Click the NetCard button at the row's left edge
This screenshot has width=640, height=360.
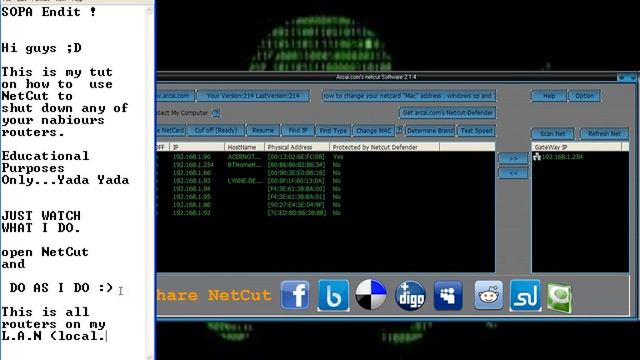(171, 131)
